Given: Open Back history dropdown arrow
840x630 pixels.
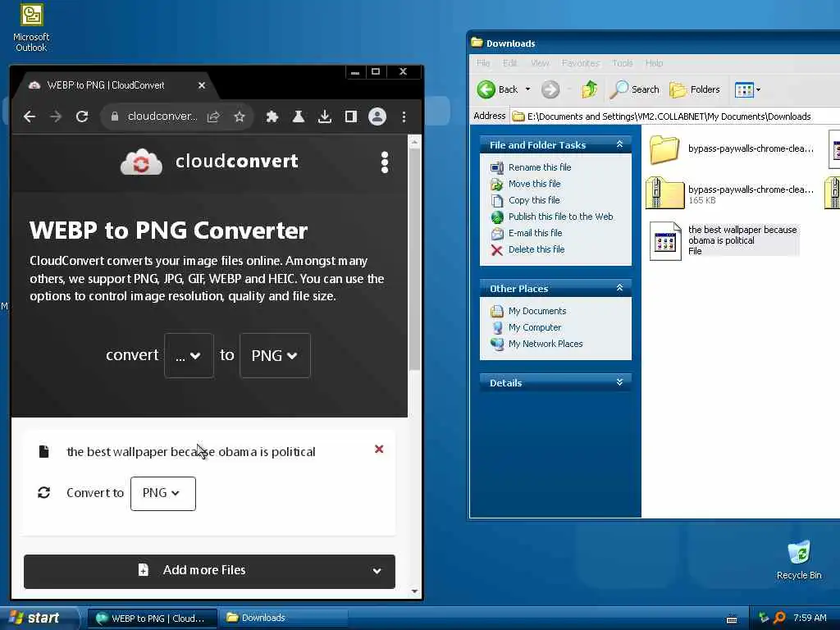Looking at the screenshot, I should point(527,89).
